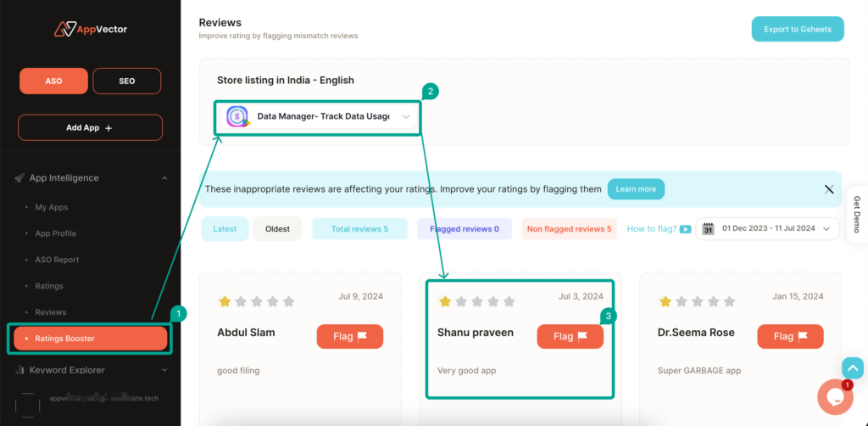The height and width of the screenshot is (426, 868).
Task: Click the App Intelligence rocket icon
Action: pos(19,178)
